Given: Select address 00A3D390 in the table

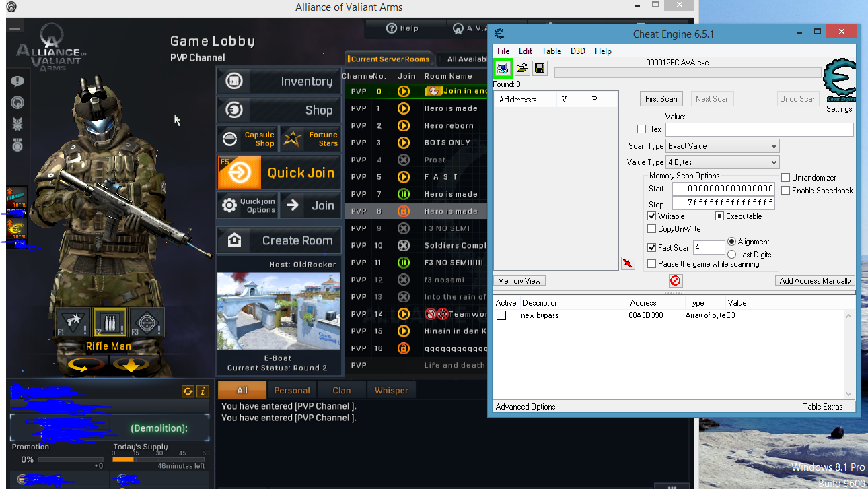Looking at the screenshot, I should [x=645, y=315].
